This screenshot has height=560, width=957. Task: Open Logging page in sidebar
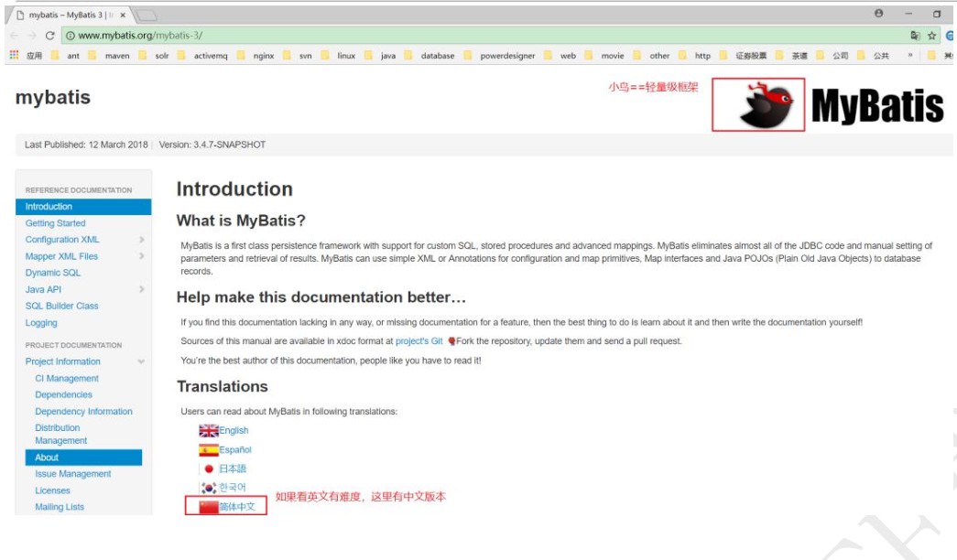41,323
